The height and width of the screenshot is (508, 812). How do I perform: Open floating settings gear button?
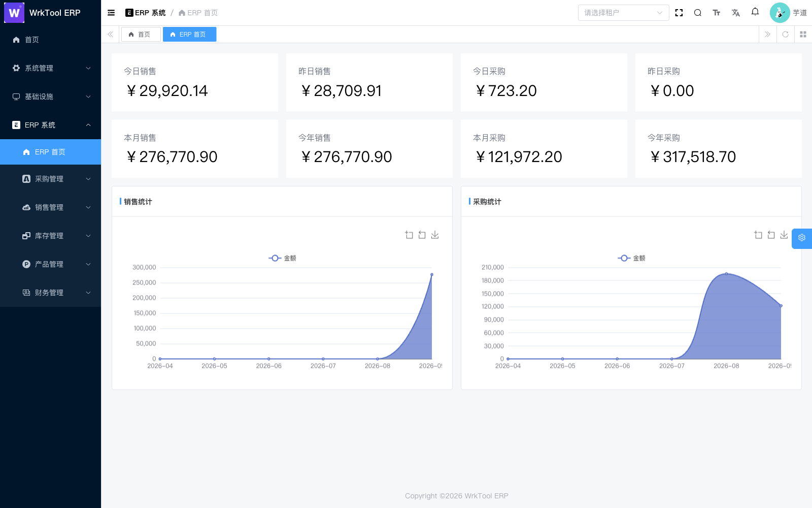tap(802, 238)
